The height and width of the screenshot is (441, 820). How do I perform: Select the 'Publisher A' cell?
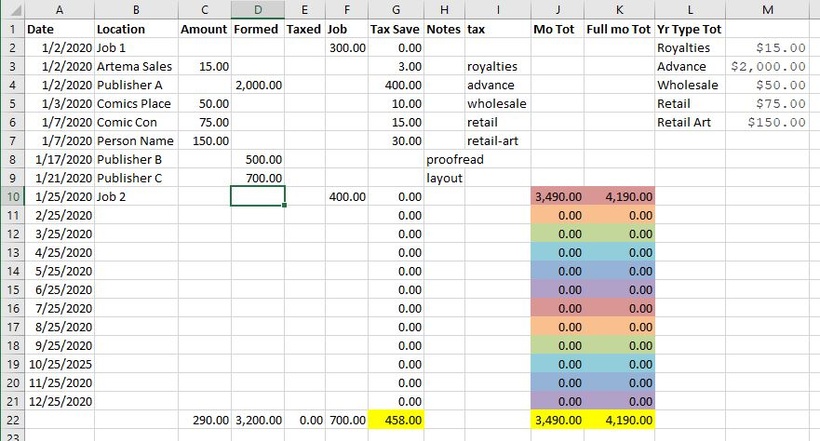pos(136,85)
